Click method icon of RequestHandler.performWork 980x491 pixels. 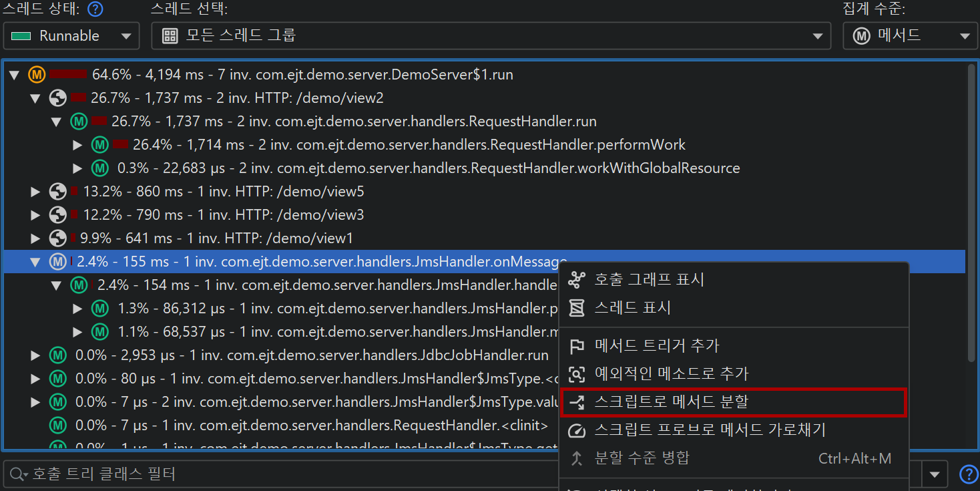[100, 145]
